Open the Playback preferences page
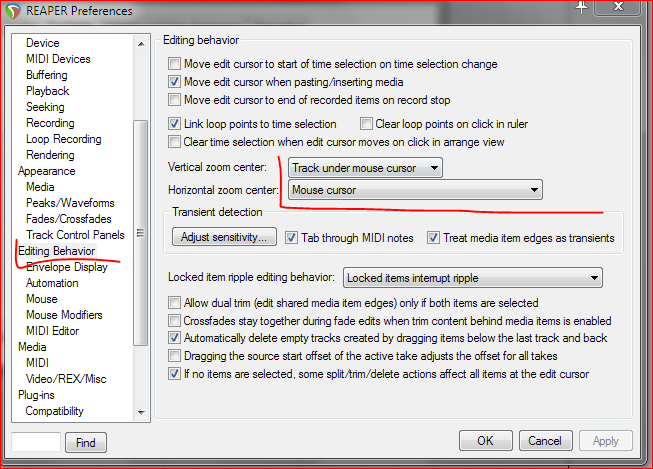653x469 pixels. pos(47,91)
